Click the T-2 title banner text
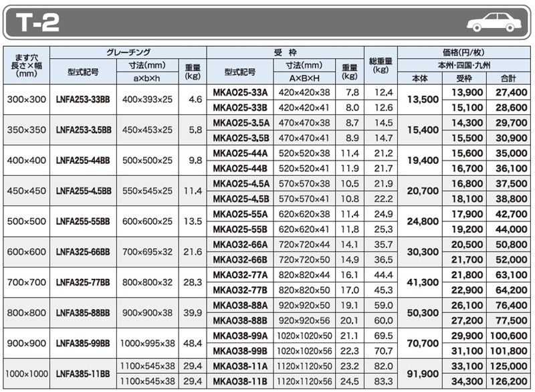535x392 pixels. coord(37,23)
